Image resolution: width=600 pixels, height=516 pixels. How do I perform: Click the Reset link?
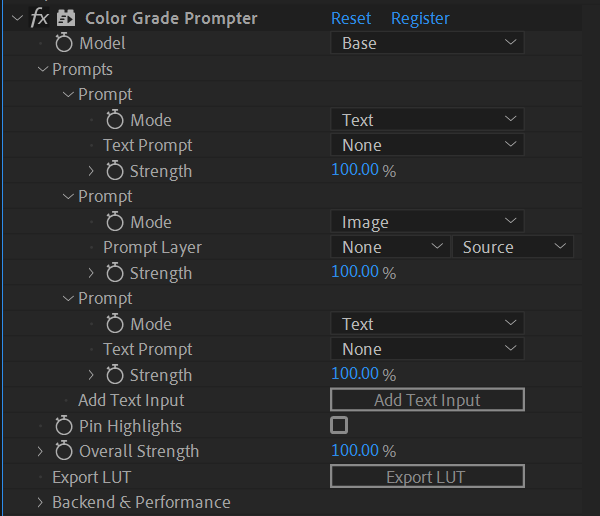tap(351, 18)
